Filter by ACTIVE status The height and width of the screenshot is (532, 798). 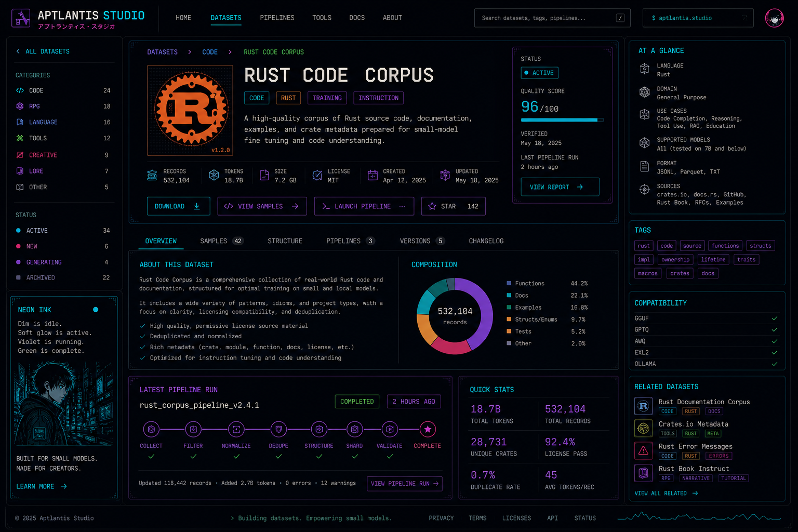63,231
